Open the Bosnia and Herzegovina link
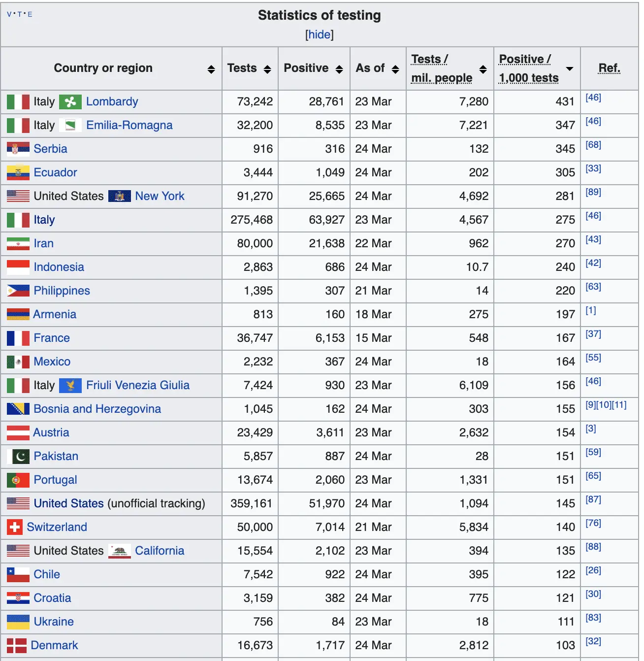The width and height of the screenshot is (644, 661). [97, 409]
